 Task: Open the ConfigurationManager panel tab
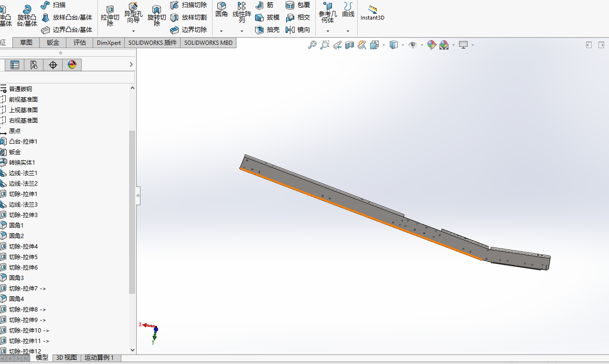[34, 65]
